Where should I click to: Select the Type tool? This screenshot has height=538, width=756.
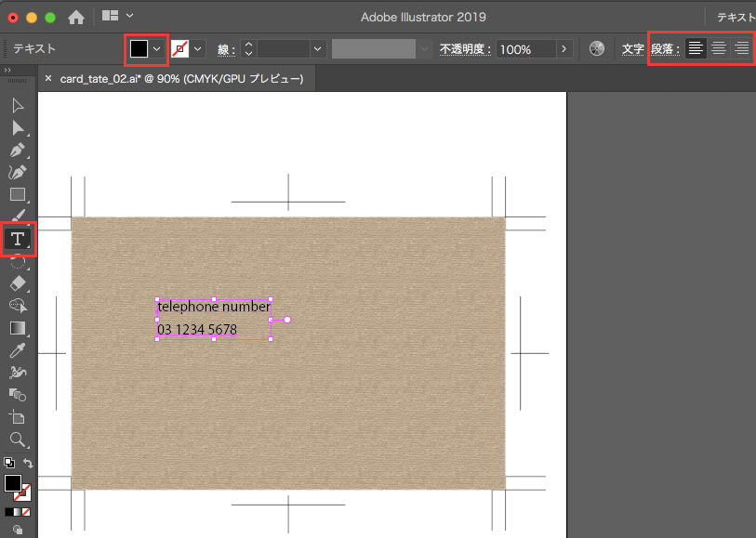(x=17, y=239)
